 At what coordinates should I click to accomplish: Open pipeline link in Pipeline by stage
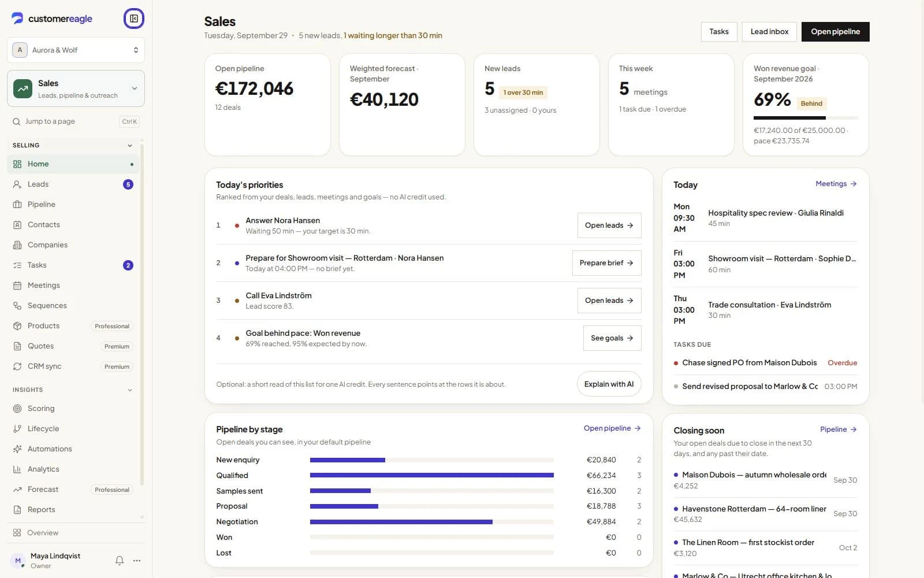[x=612, y=428]
